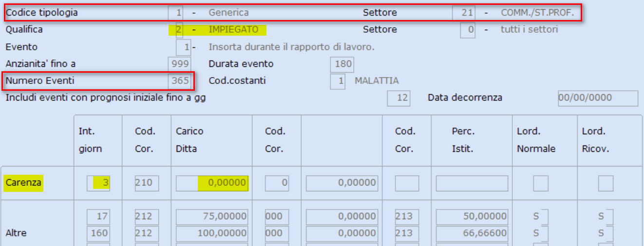This screenshot has width=644, height=246.
Task: Click the Carico Ditta field showing 100,00000
Action: 212,233
